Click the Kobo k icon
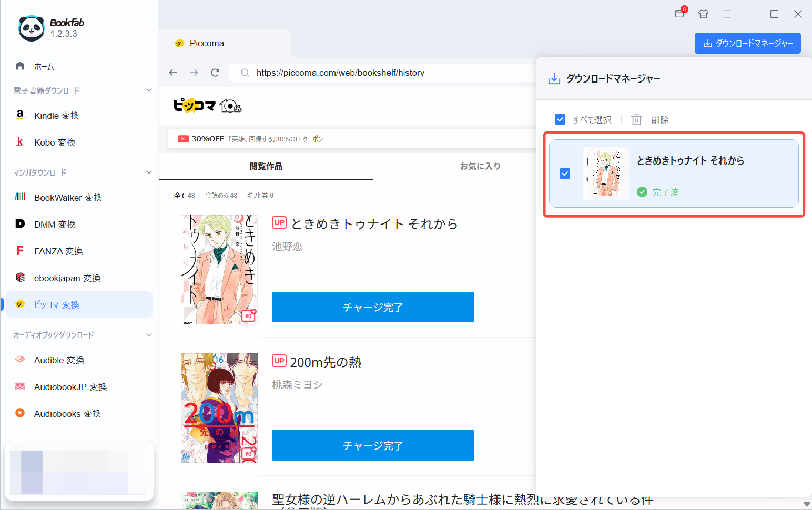 click(20, 141)
